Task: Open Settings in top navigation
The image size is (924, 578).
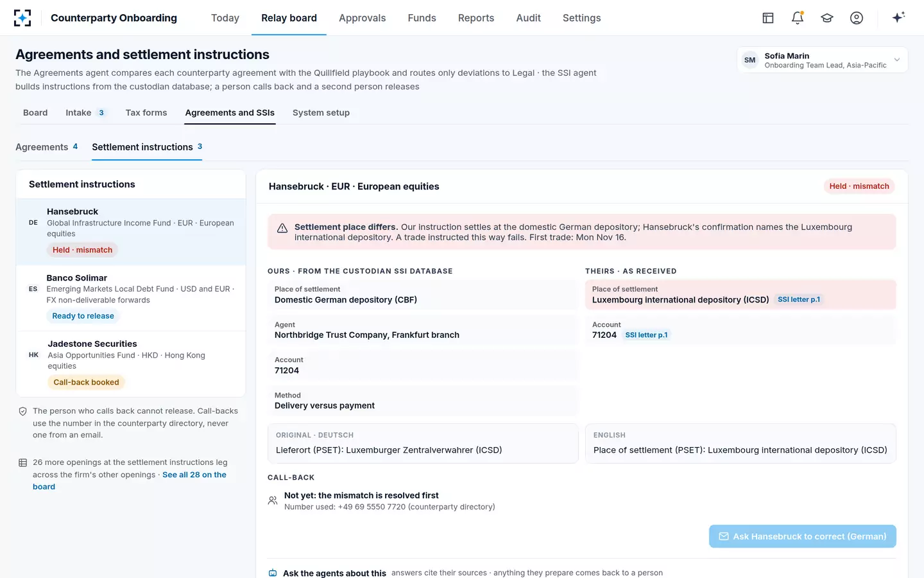Action: [582, 18]
